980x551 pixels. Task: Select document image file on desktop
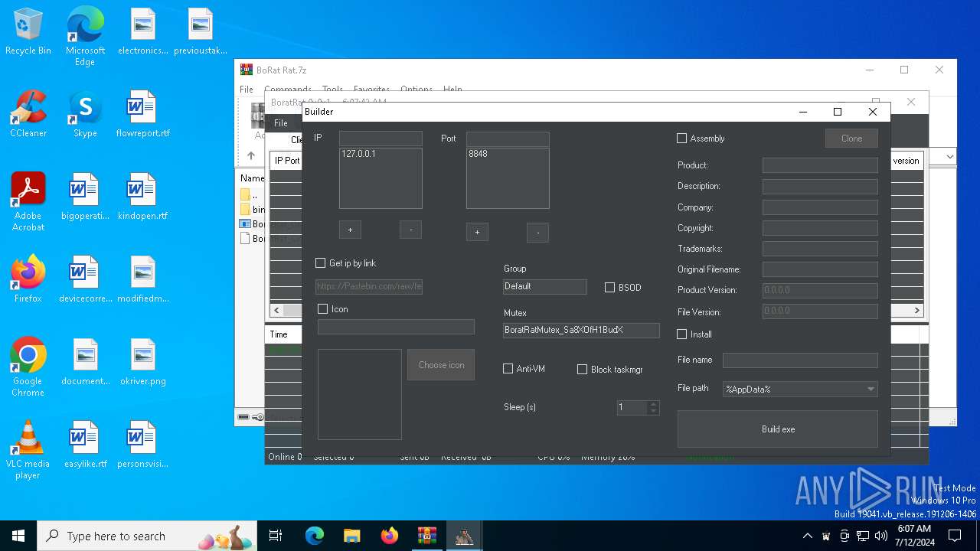point(85,362)
